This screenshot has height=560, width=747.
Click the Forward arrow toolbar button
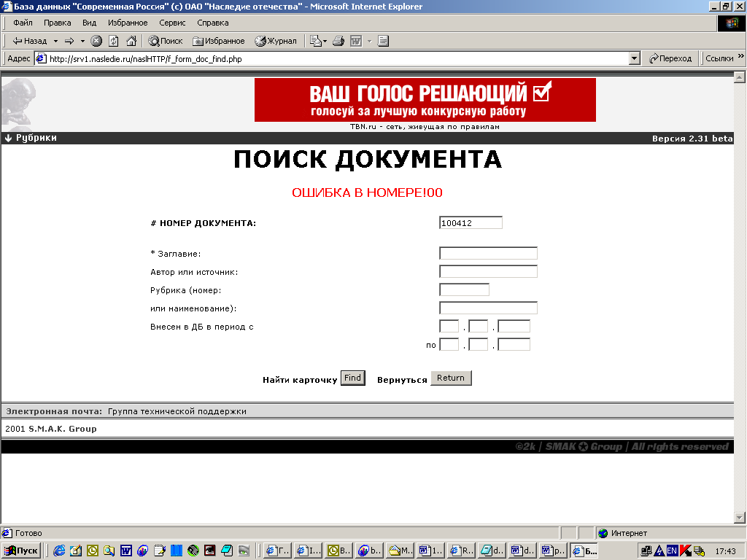pos(69,41)
